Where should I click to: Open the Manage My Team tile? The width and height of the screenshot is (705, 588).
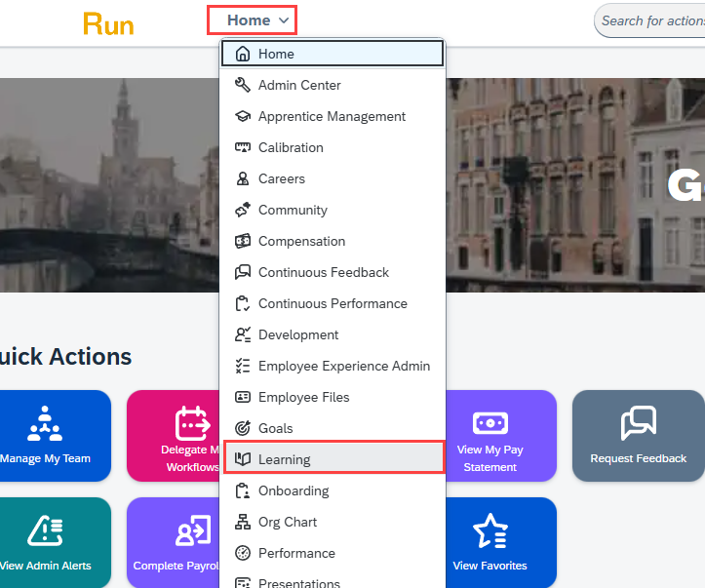pyautogui.click(x=45, y=436)
